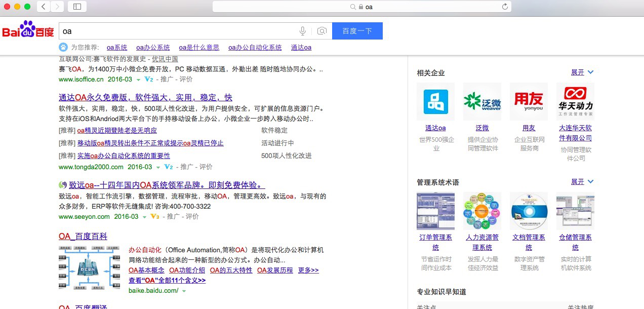Click inside the Baidu search input field
The image size is (644, 309).
(x=177, y=31)
